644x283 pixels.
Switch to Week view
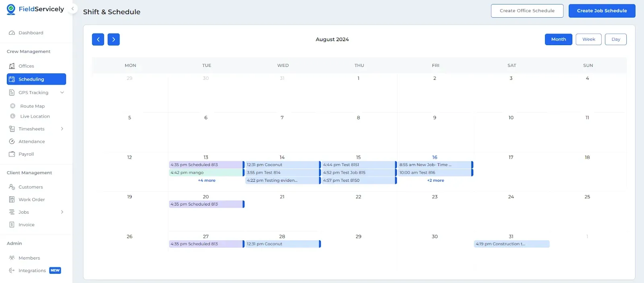pos(588,40)
